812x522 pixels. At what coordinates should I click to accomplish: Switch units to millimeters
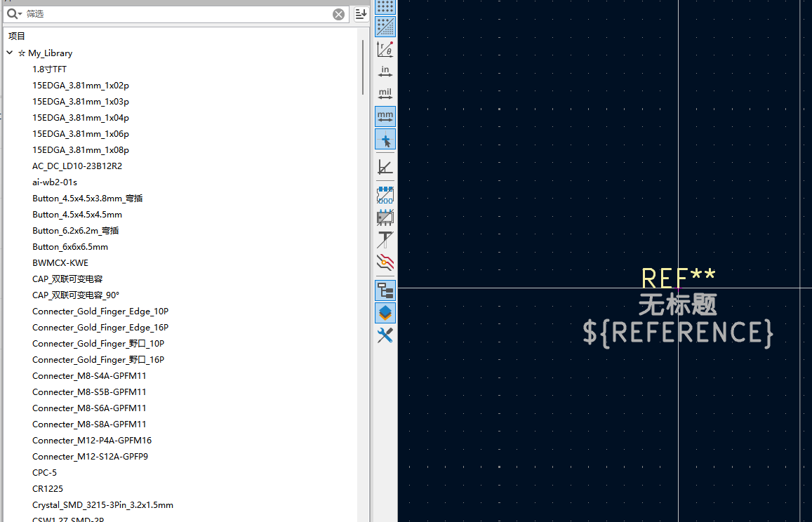[385, 116]
